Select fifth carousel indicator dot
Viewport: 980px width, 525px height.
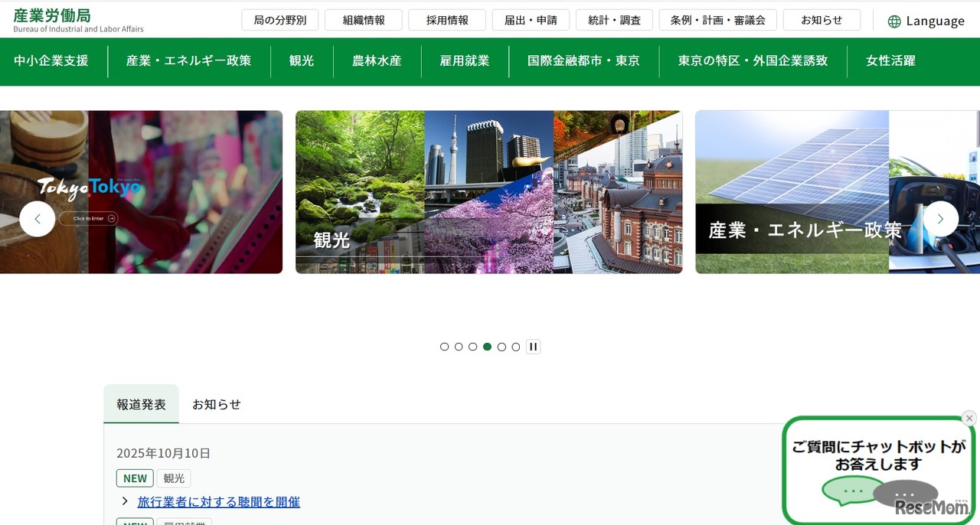pyautogui.click(x=501, y=347)
